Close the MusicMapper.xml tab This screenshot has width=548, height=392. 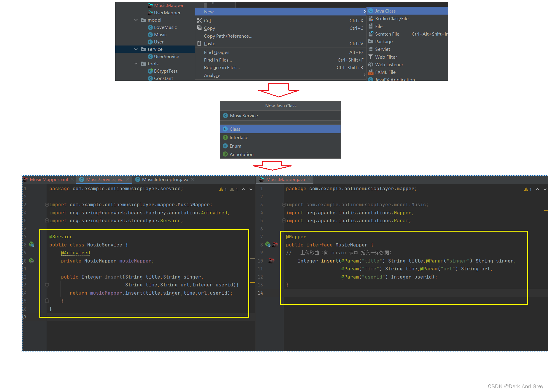click(x=72, y=179)
